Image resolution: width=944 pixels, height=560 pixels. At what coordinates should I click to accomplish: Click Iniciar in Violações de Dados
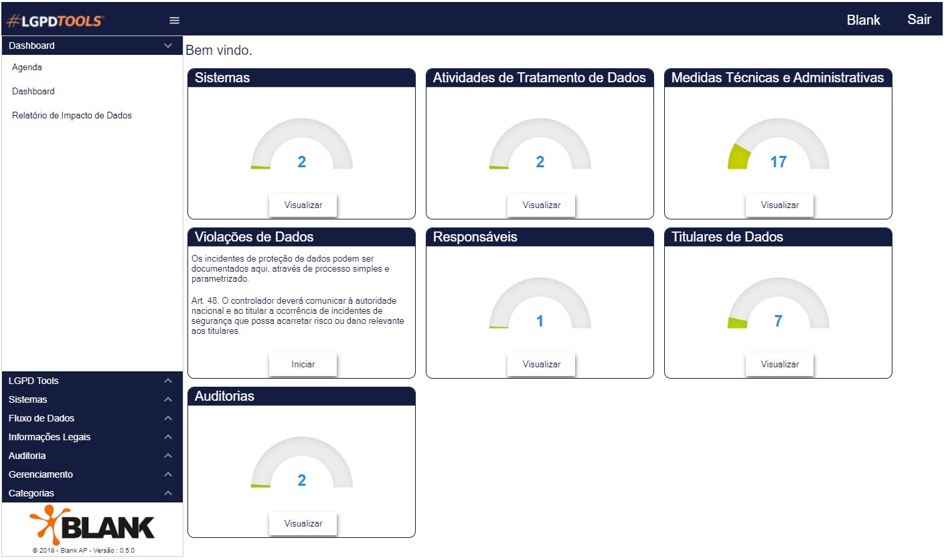[x=303, y=365]
